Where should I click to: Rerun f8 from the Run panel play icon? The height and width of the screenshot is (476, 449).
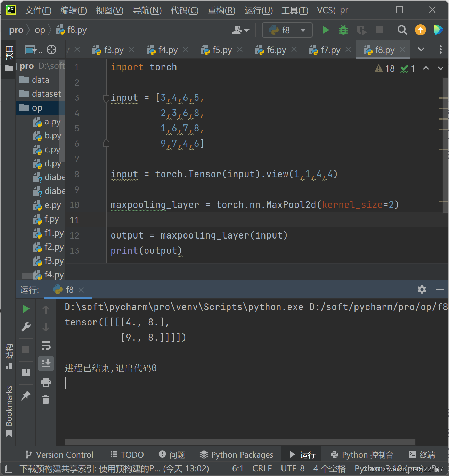click(x=26, y=309)
